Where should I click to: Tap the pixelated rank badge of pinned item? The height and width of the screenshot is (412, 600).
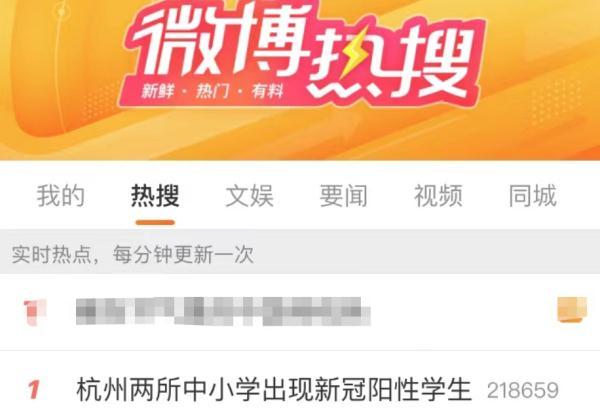pyautogui.click(x=34, y=313)
